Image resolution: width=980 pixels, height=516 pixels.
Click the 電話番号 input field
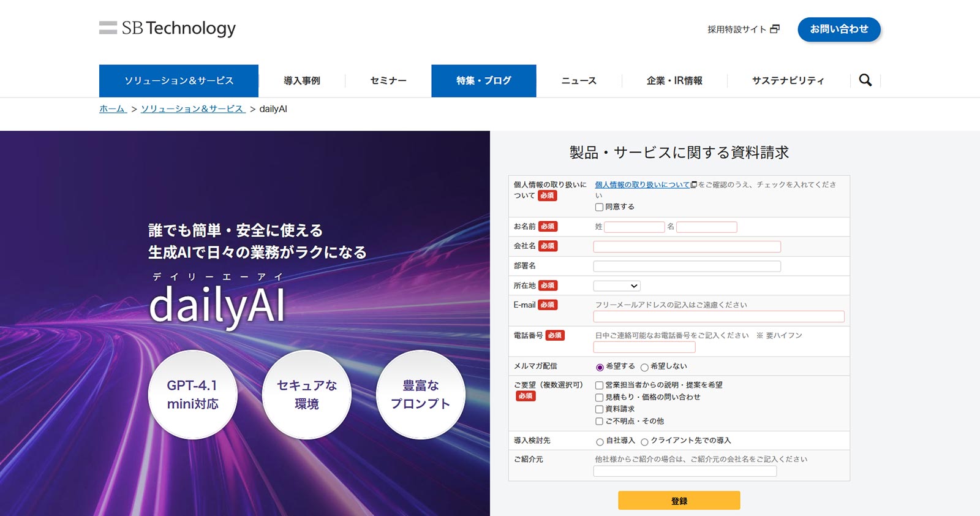[x=644, y=347]
